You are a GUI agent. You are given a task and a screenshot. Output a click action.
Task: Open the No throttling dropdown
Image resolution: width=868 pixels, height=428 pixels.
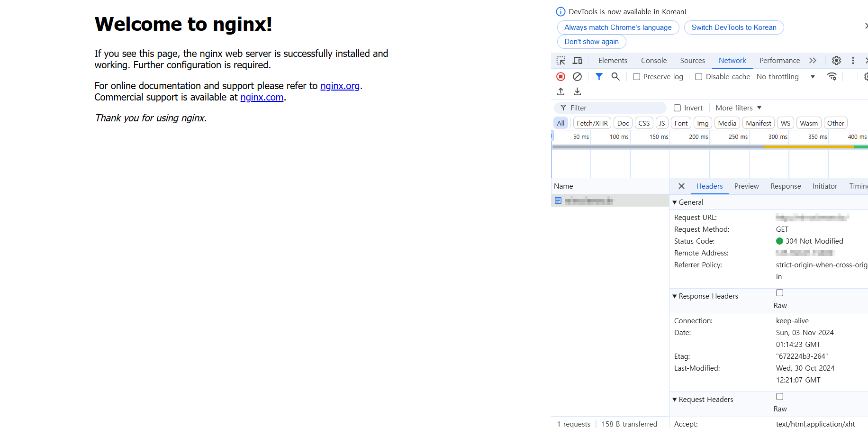click(786, 77)
